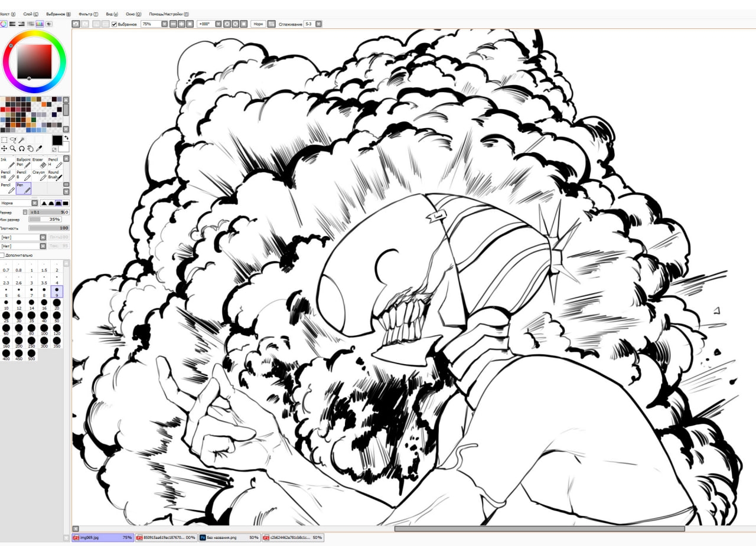Select the hand pan tool
This screenshot has width=756, height=546.
[30, 149]
